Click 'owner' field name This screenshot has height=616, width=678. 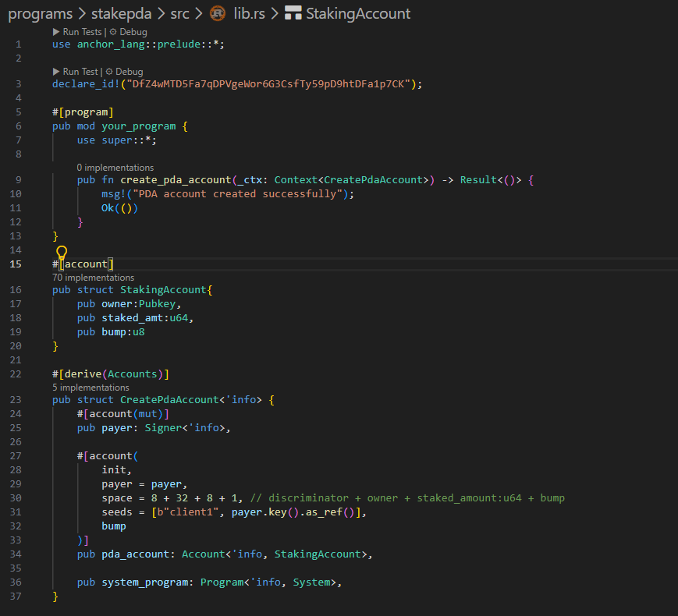coord(117,304)
